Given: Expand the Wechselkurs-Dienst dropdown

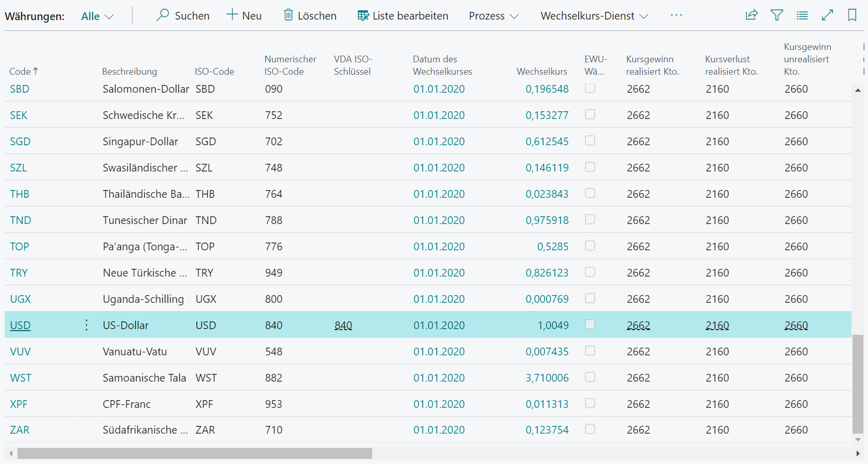Looking at the screenshot, I should point(594,16).
